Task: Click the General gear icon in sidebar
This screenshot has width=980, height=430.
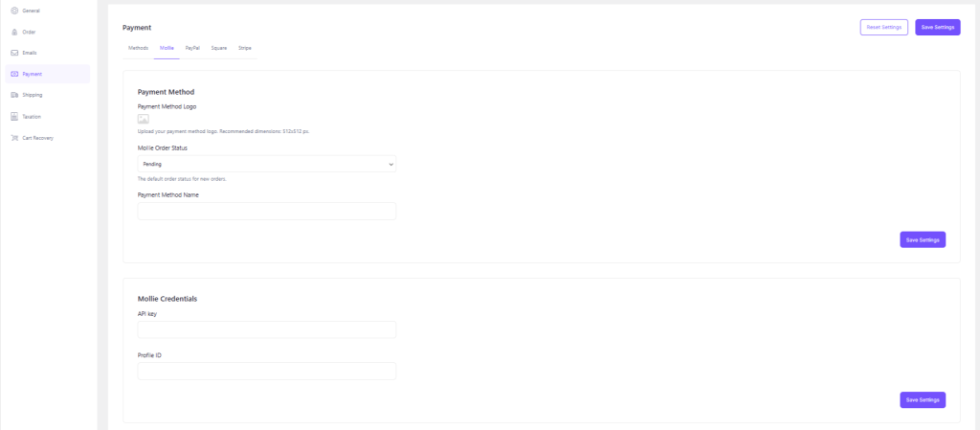Action: coord(15,11)
